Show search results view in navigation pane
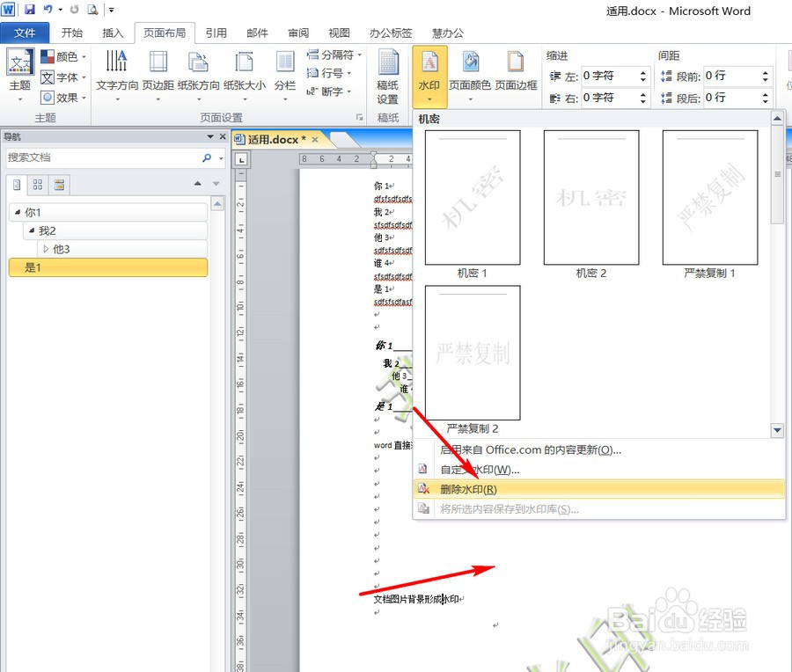The image size is (792, 672). (x=59, y=185)
